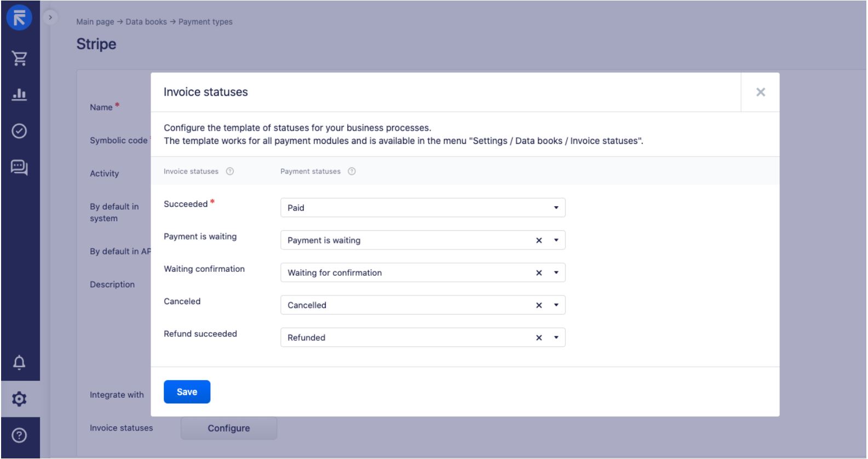Save the invoice statuses configuration
868x459 pixels.
[x=187, y=392]
